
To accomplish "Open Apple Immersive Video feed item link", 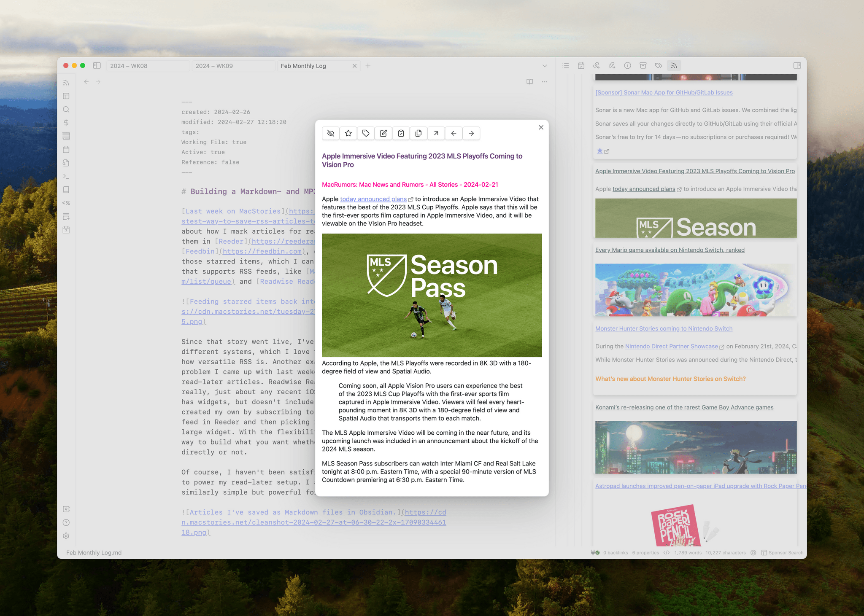I will 695,171.
